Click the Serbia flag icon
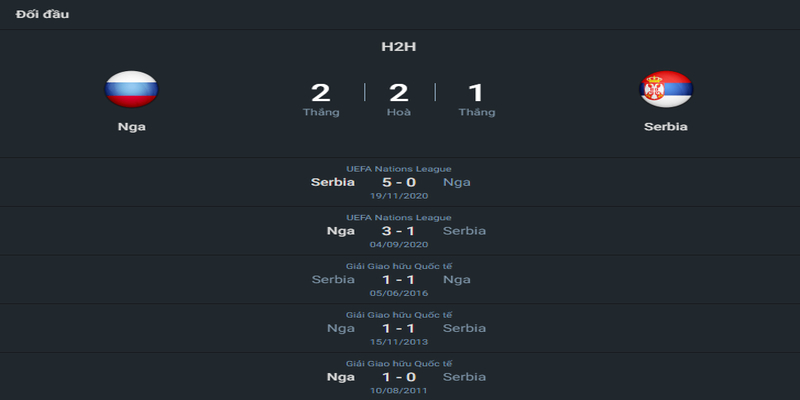The image size is (800, 400). click(666, 89)
